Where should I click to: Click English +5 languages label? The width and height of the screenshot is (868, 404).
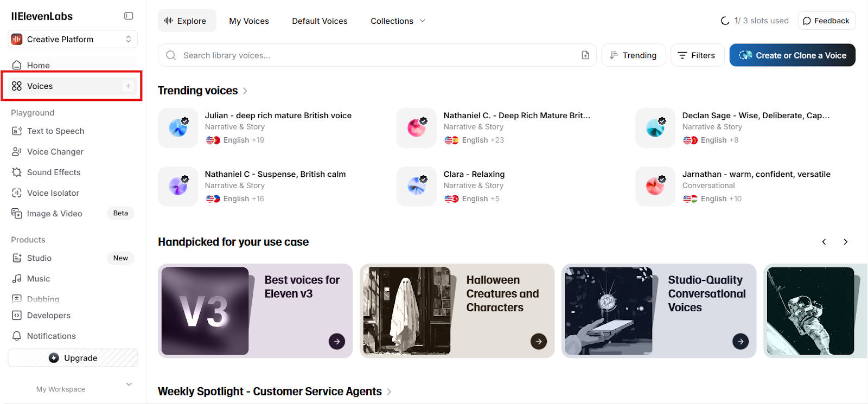tap(472, 198)
